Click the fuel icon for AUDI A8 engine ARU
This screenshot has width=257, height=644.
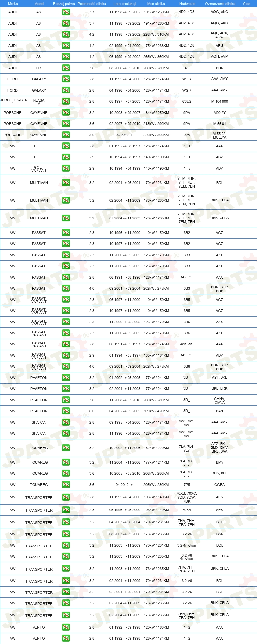tap(66, 46)
